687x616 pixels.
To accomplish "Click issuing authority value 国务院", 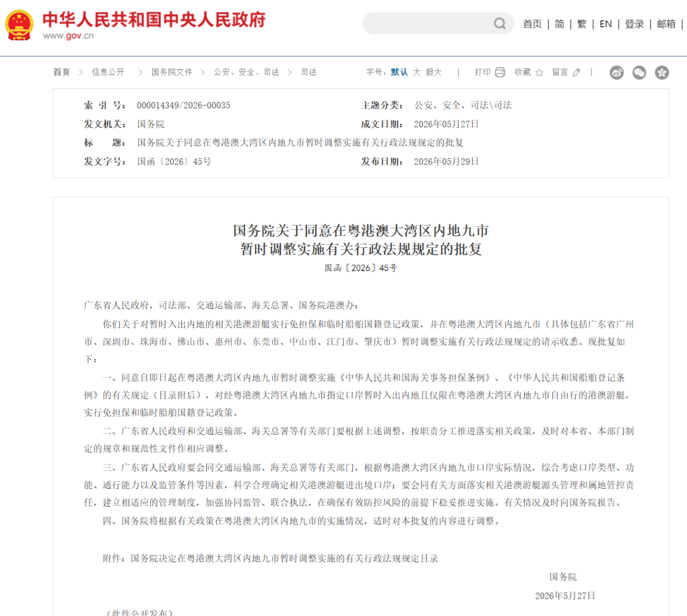I will (151, 125).
